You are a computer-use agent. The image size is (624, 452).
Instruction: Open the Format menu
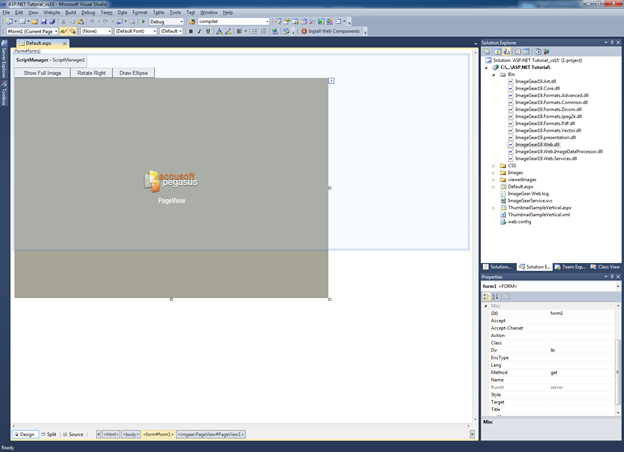140,12
